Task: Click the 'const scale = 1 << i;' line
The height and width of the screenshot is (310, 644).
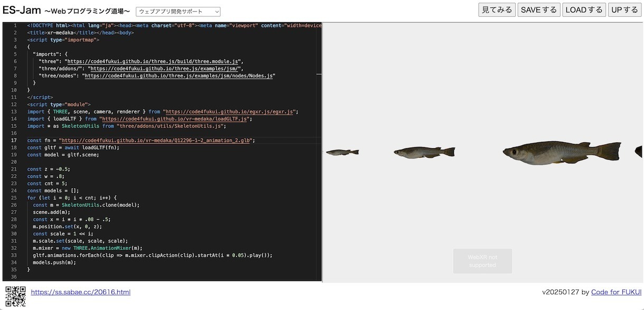Action: tap(63, 234)
